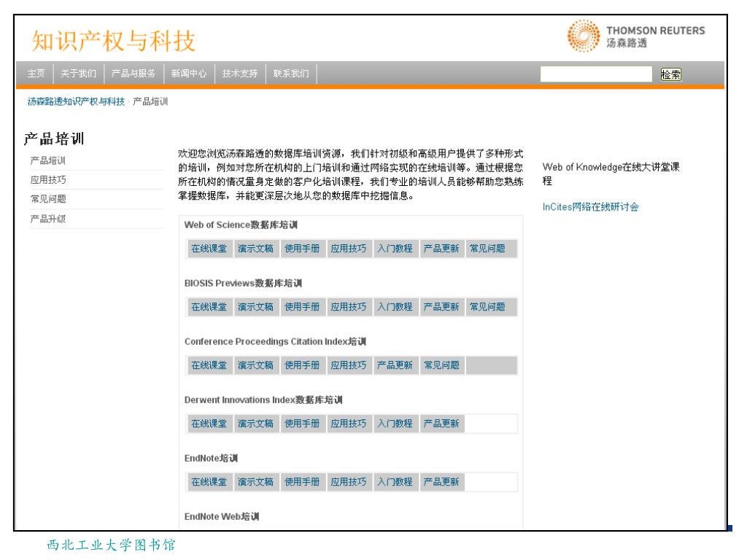Open 使用手册 under Derwent Innovations Index
747x560 pixels.
click(x=302, y=424)
